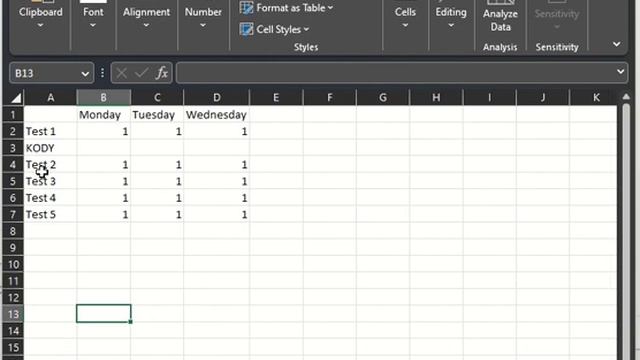Open the Cells group dropdown
This screenshot has width=640, height=360.
tap(405, 17)
